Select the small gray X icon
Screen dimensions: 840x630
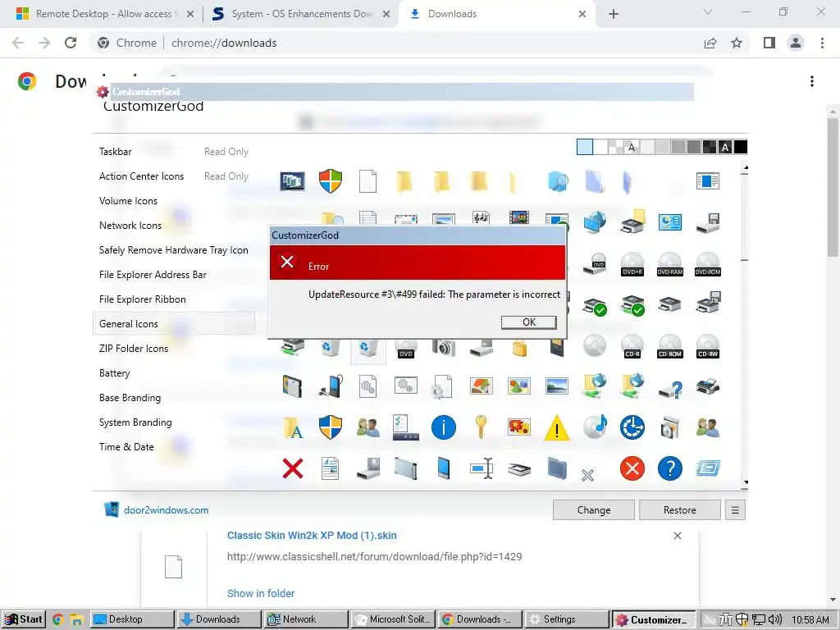coord(587,475)
